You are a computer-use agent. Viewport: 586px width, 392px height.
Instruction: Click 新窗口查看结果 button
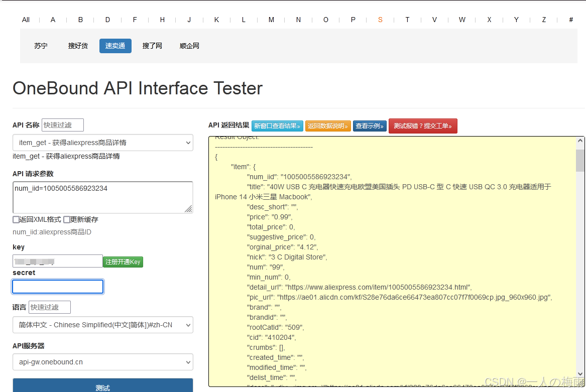click(277, 126)
